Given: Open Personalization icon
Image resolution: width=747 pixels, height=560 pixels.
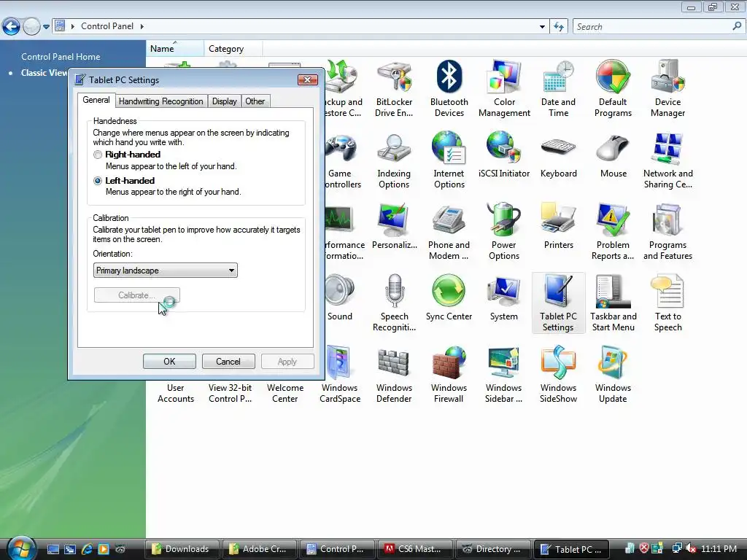Looking at the screenshot, I should click(x=395, y=227).
